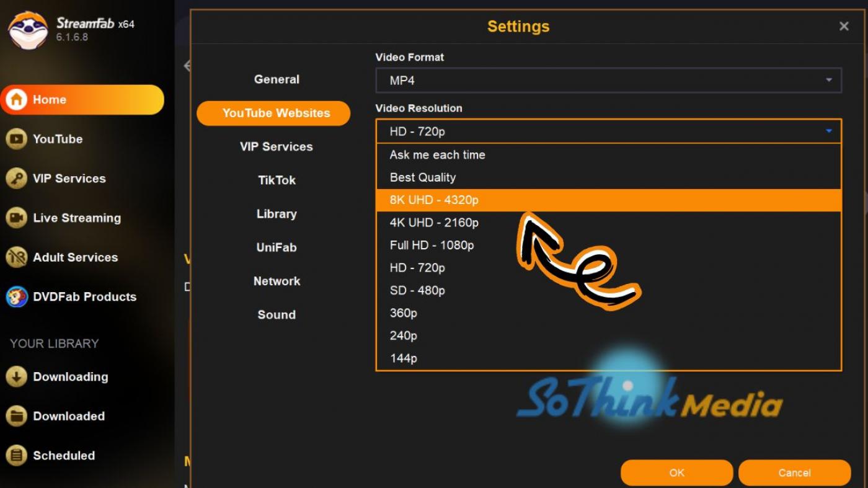
Task: Switch to the General settings tab
Action: pyautogui.click(x=277, y=79)
